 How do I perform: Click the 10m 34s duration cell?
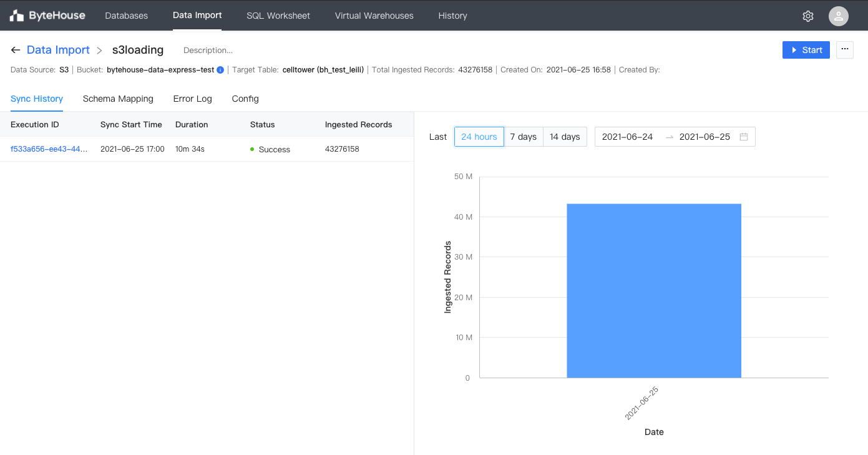(190, 149)
